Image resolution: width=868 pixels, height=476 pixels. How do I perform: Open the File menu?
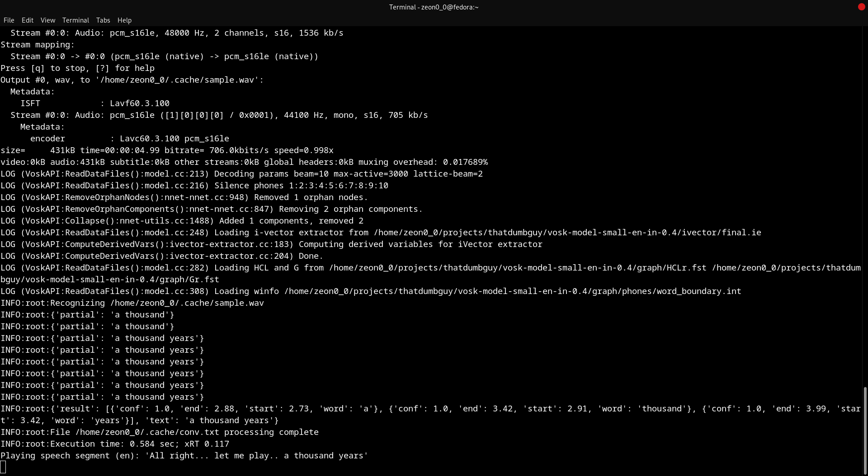[x=9, y=20]
